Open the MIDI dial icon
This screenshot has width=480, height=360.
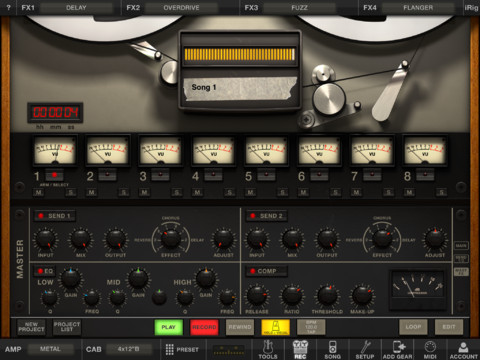pos(430,350)
